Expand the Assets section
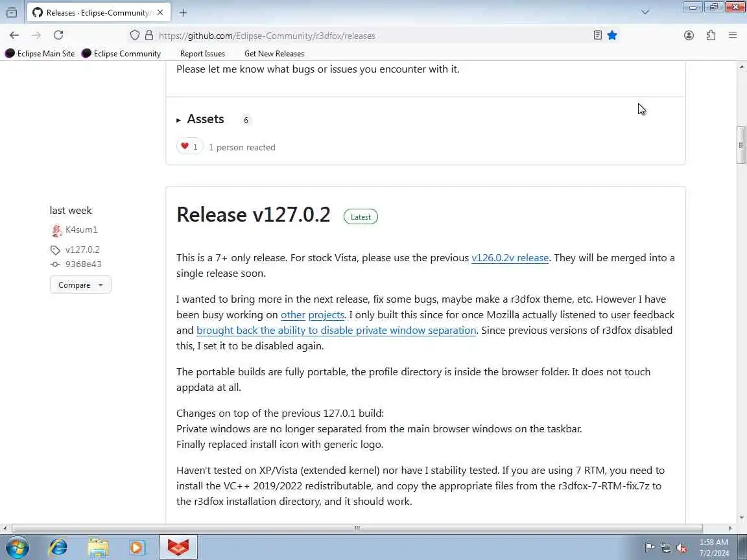The width and height of the screenshot is (747, 560). coord(200,119)
